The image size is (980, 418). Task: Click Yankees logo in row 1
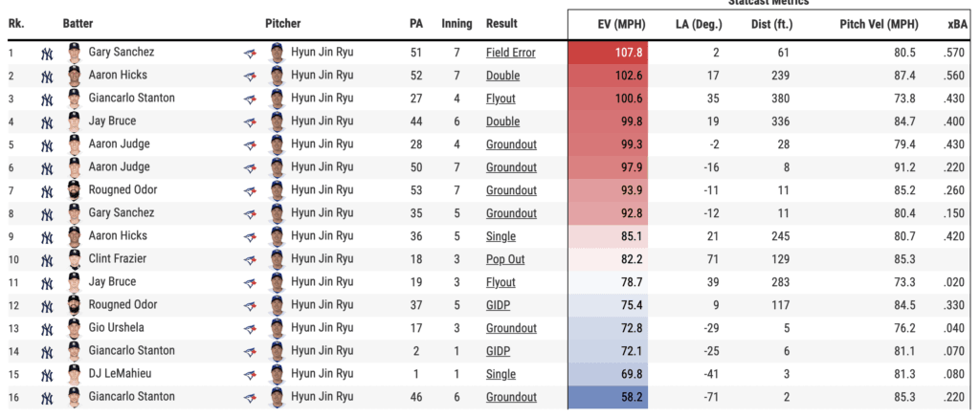click(x=48, y=53)
